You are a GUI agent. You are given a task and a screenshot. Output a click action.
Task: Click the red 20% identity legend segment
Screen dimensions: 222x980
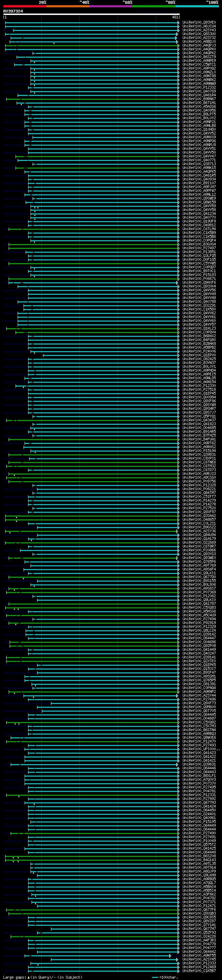[x=25, y=6]
